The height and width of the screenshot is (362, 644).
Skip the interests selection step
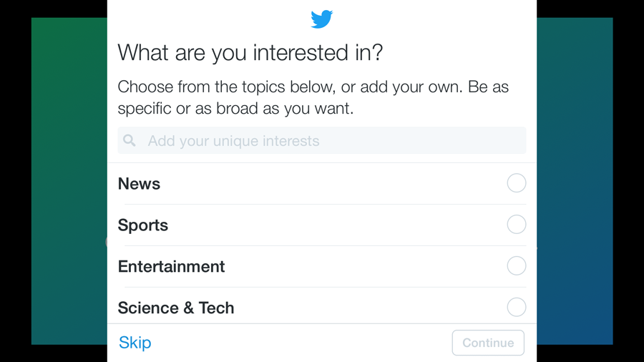pos(135,342)
